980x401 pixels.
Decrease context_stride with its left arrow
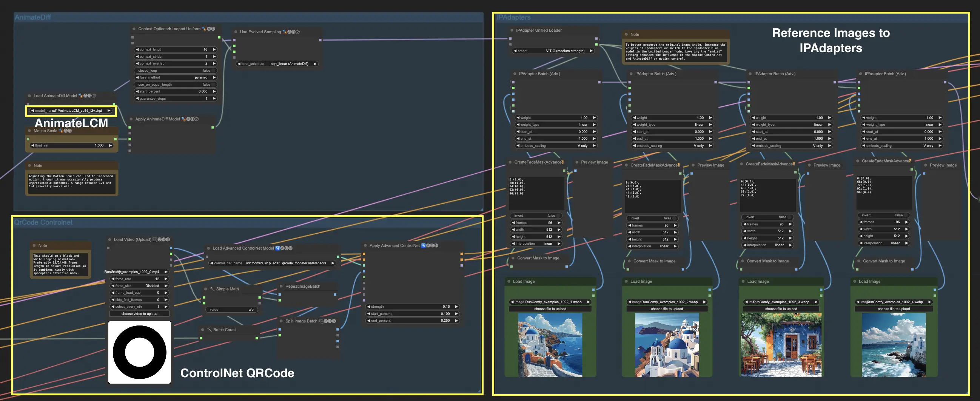pos(137,57)
